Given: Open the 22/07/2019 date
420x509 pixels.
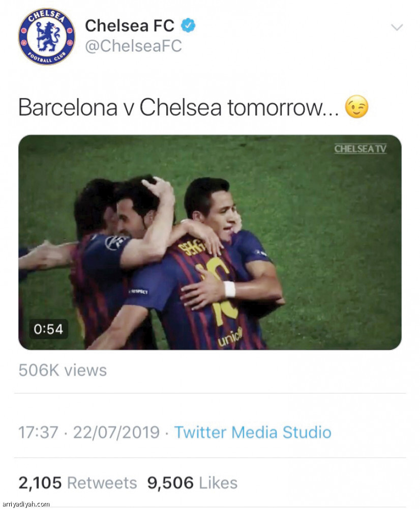Looking at the screenshot, I should click(116, 432).
